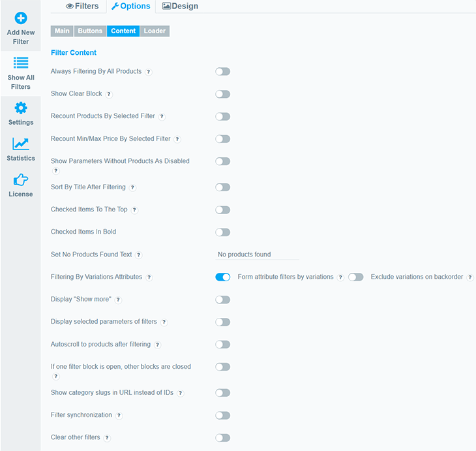The width and height of the screenshot is (476, 451).
Task: Click help icon for Clear other filters
Action: coord(107,438)
